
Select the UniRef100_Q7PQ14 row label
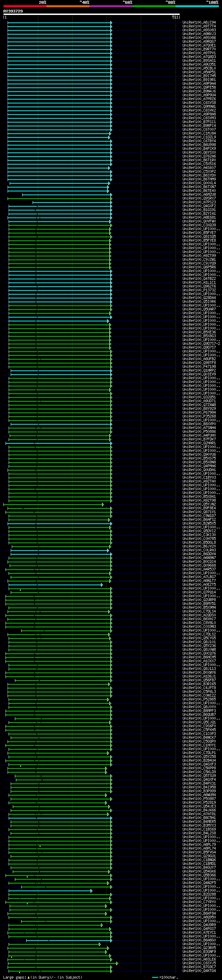pos(199,592)
